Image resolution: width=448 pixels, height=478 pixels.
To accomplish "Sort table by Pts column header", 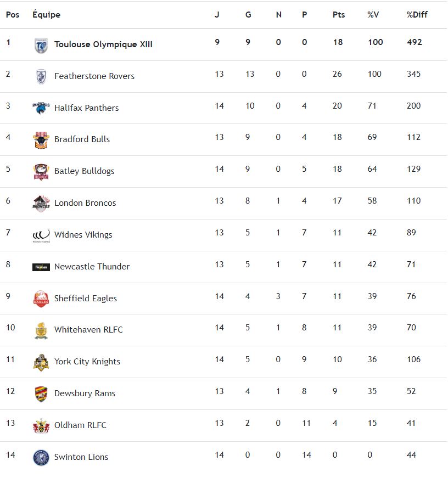I will (x=339, y=15).
